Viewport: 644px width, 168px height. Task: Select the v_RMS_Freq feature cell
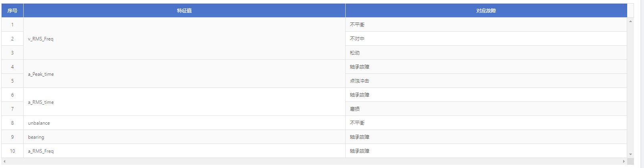pyautogui.click(x=184, y=38)
